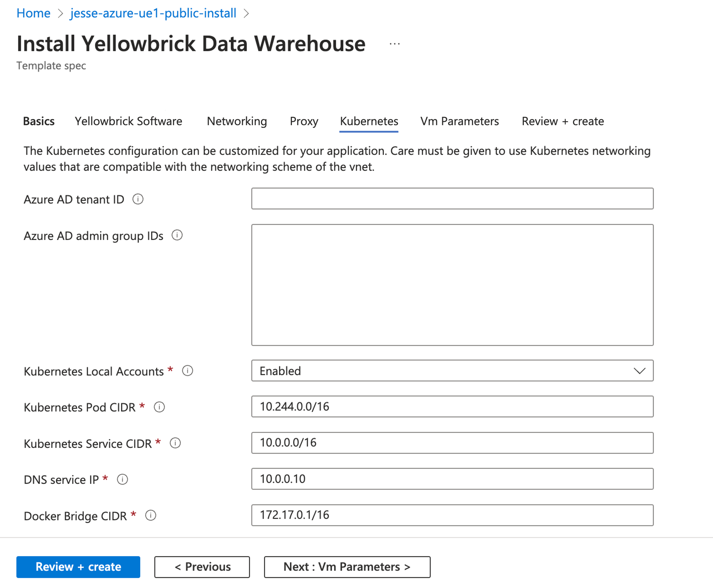The width and height of the screenshot is (713, 588).
Task: Click the 'Template spec' subtitle text
Action: (51, 66)
